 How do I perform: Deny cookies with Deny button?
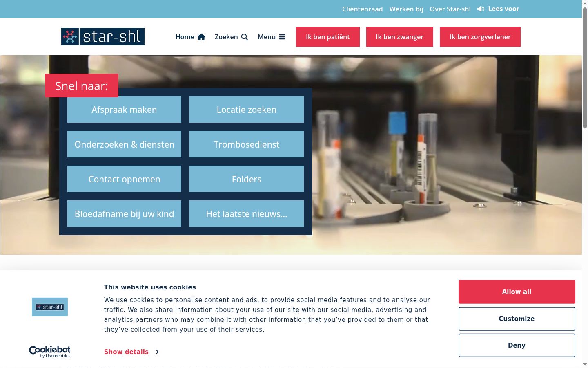pos(517,346)
